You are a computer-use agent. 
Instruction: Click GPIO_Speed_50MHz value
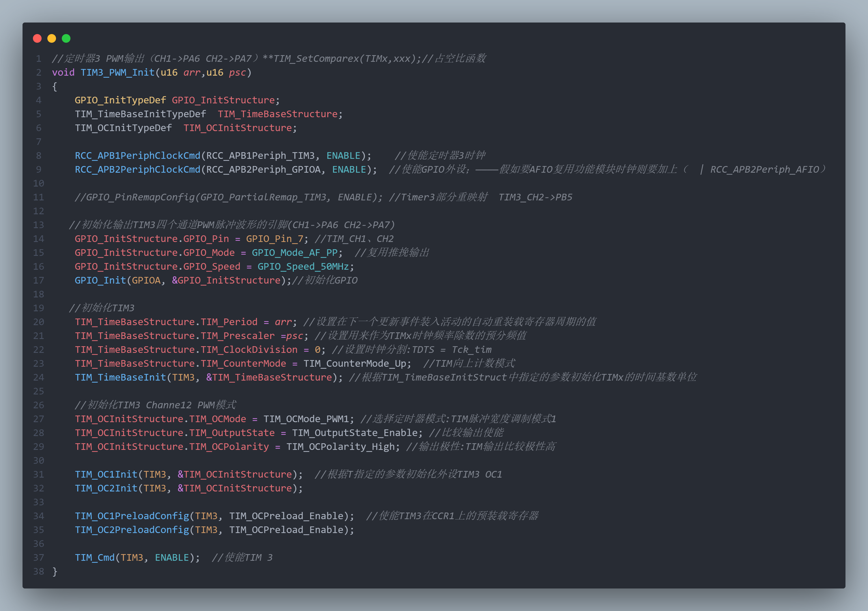(303, 267)
